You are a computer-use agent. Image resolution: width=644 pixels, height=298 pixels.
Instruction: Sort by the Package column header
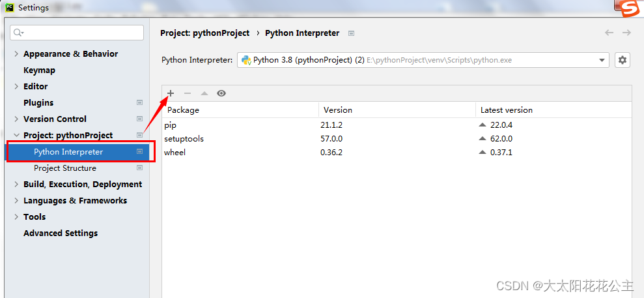coord(240,110)
